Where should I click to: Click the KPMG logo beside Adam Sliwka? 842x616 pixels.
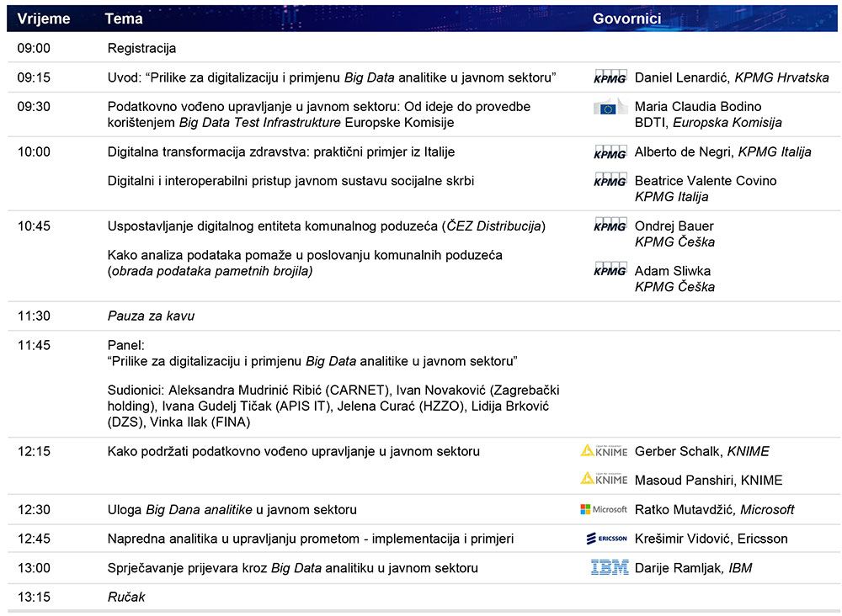[610, 270]
